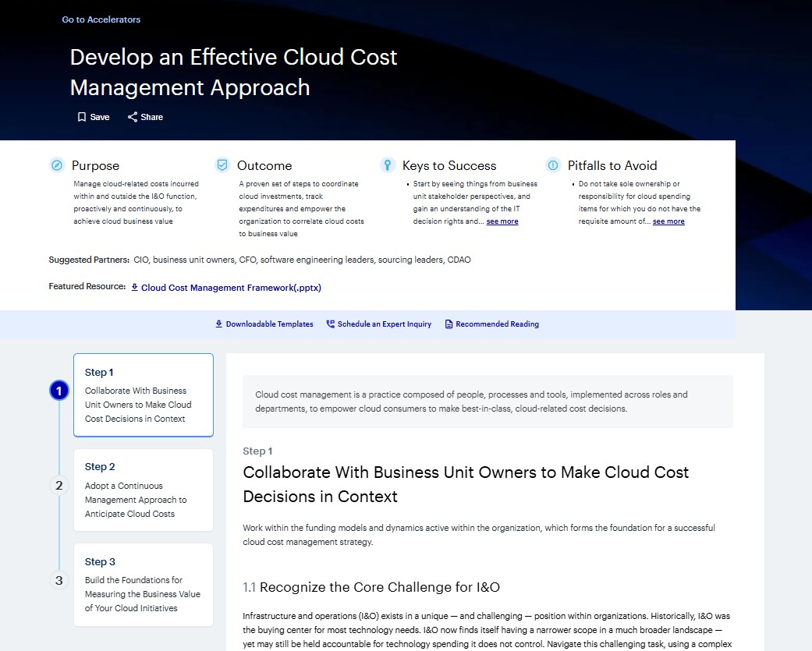Open the Go to Accelerators link
The width and height of the screenshot is (812, 651).
(x=101, y=19)
